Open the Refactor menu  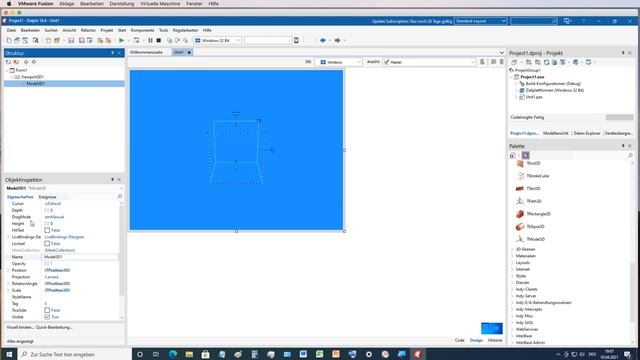88,30
